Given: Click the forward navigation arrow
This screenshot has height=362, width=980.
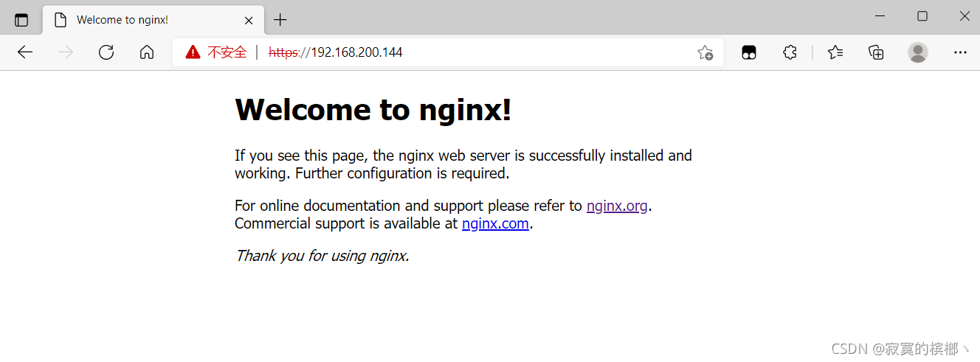Looking at the screenshot, I should 66,52.
